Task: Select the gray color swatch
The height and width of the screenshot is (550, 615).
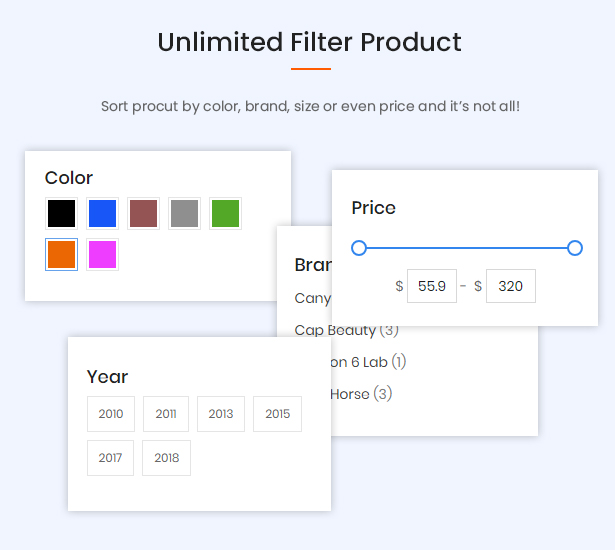Action: coord(184,213)
